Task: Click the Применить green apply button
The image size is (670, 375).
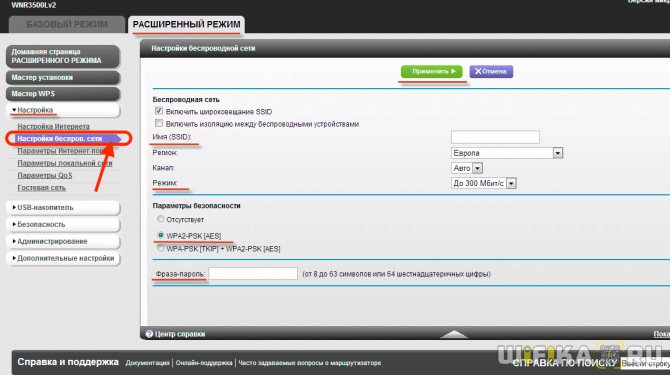Action: (432, 71)
